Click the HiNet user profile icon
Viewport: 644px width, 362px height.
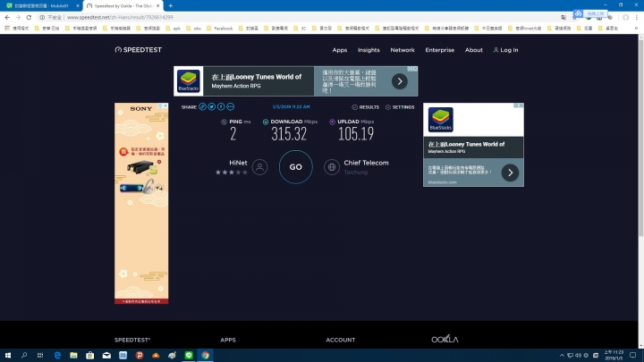(259, 167)
